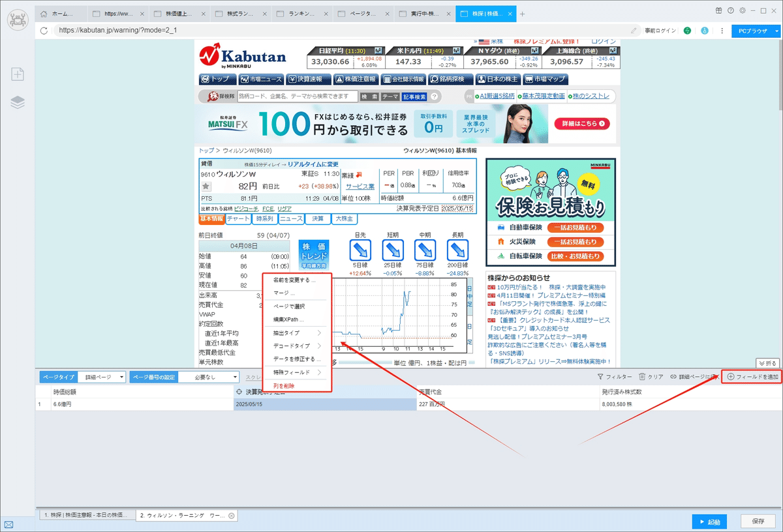The height and width of the screenshot is (532, 783).
Task: Click the 200日線 trend arrow icon
Action: [457, 250]
